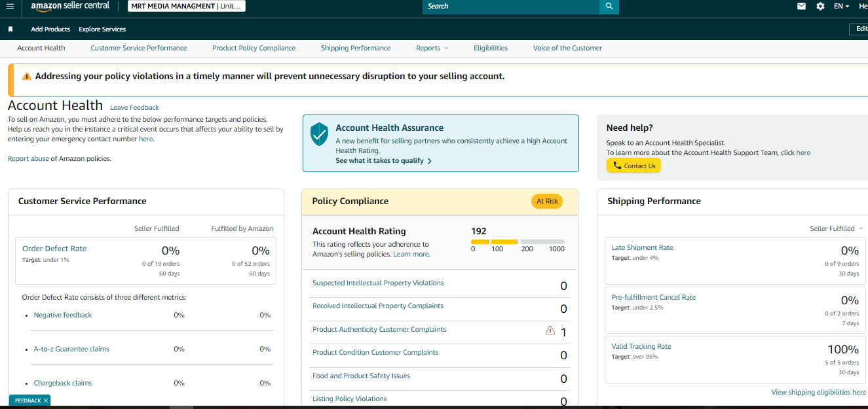Open Product Condition Customer Complaints
Viewport: 868px width, 409px height.
(375, 352)
